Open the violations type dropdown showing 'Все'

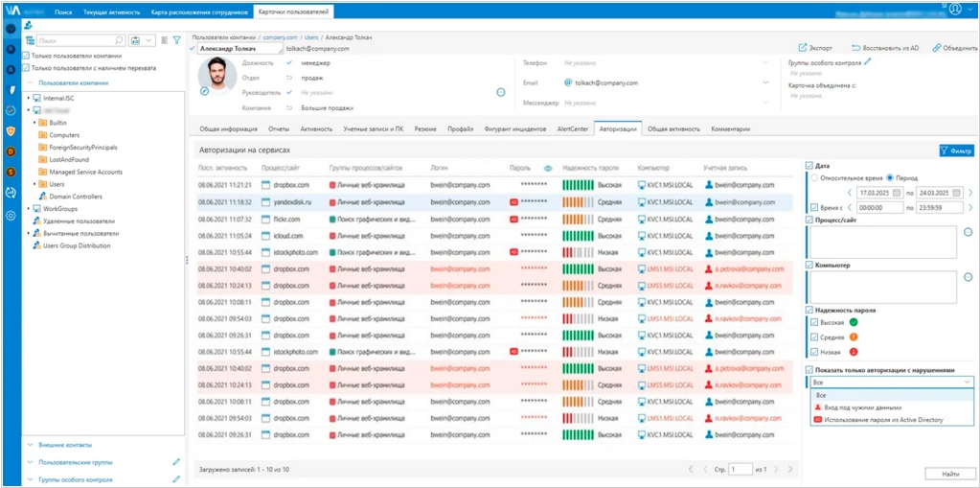pyautogui.click(x=891, y=382)
